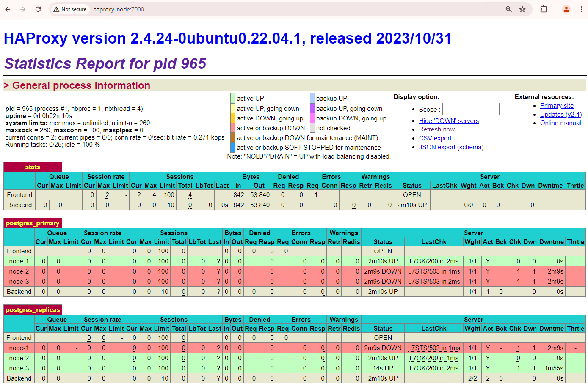Visit the Primary site external resource
Image resolution: width=588 pixels, height=386 pixels.
557,105
